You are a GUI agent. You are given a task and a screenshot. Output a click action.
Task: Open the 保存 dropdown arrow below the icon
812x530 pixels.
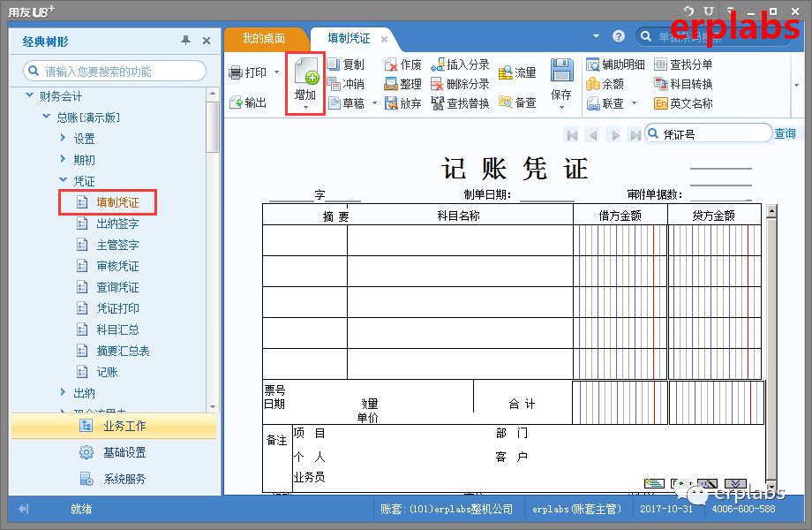561,107
